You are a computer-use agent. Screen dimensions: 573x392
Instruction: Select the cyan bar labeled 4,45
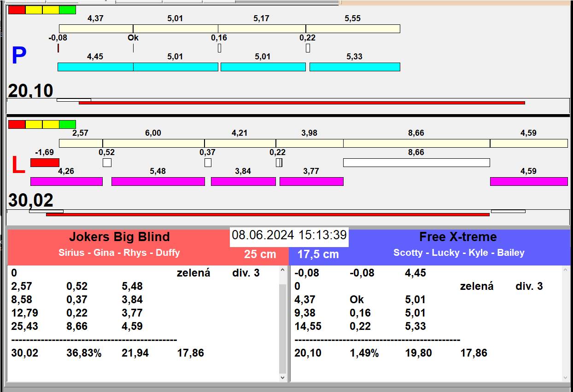coord(95,67)
